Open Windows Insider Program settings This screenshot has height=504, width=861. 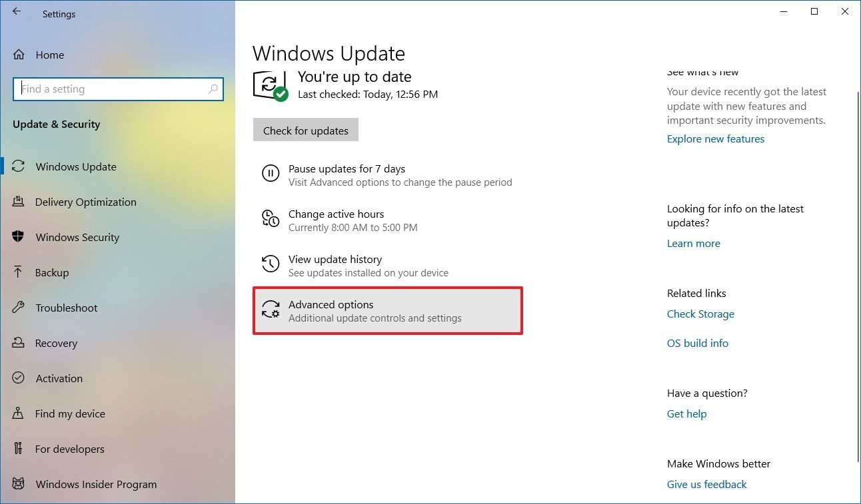pyautogui.click(x=96, y=484)
